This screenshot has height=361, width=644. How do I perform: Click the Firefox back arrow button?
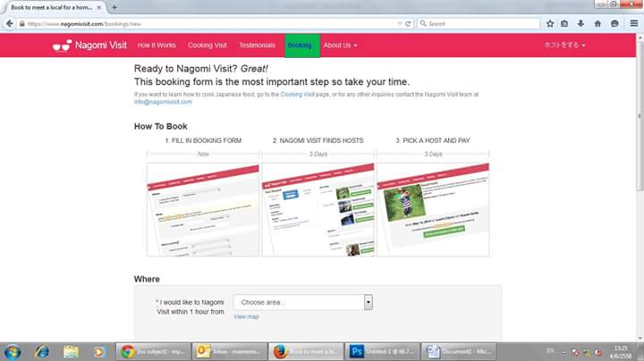[x=10, y=24]
